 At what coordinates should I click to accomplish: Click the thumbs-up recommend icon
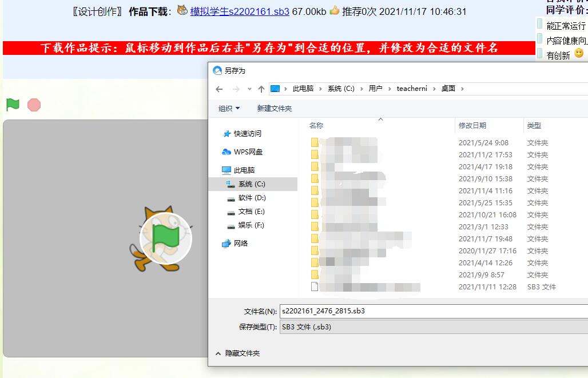click(334, 10)
